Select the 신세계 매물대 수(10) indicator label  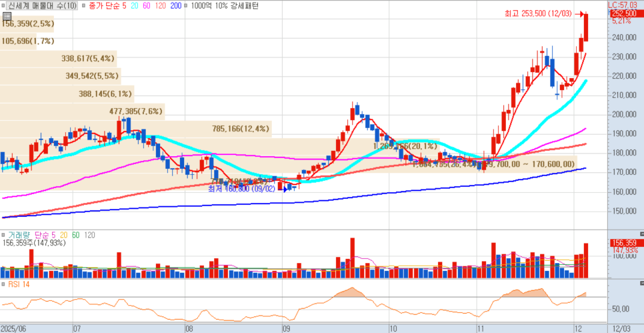click(x=43, y=6)
